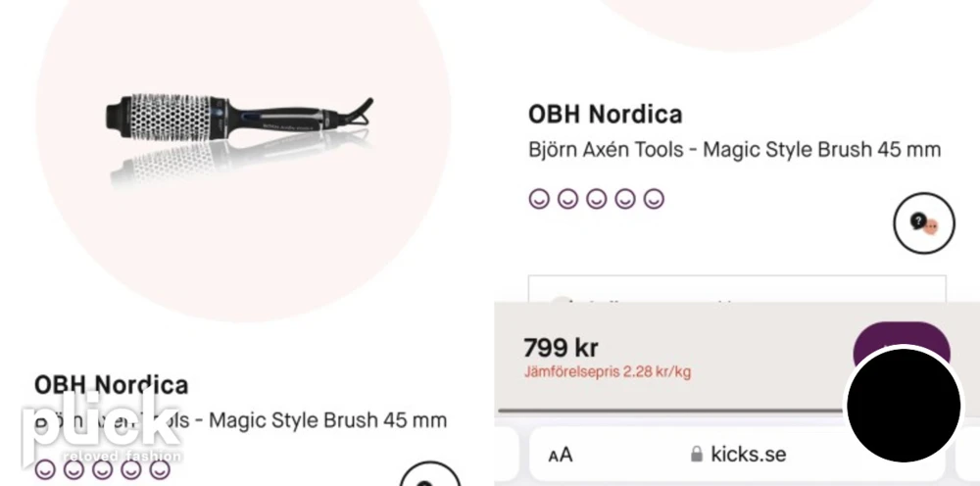Tap the partially visible chat icon at bottom left
The height and width of the screenshot is (486, 980).
point(430,474)
